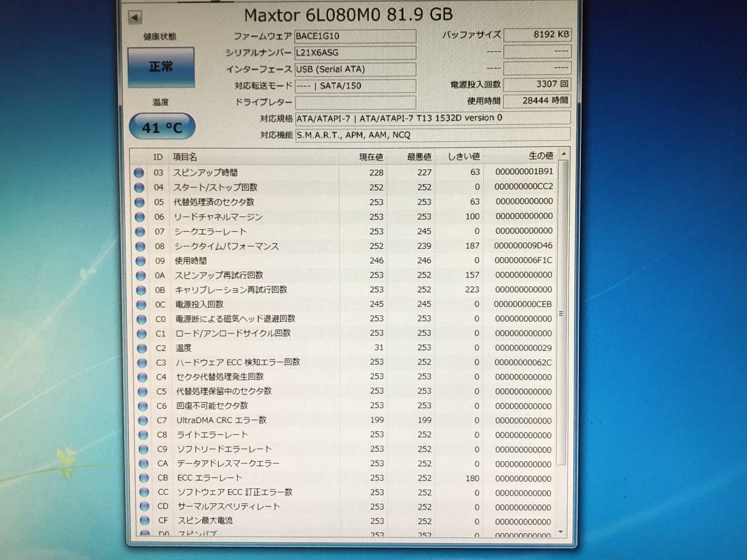Click the attribute name 温度 in list

coord(184,348)
